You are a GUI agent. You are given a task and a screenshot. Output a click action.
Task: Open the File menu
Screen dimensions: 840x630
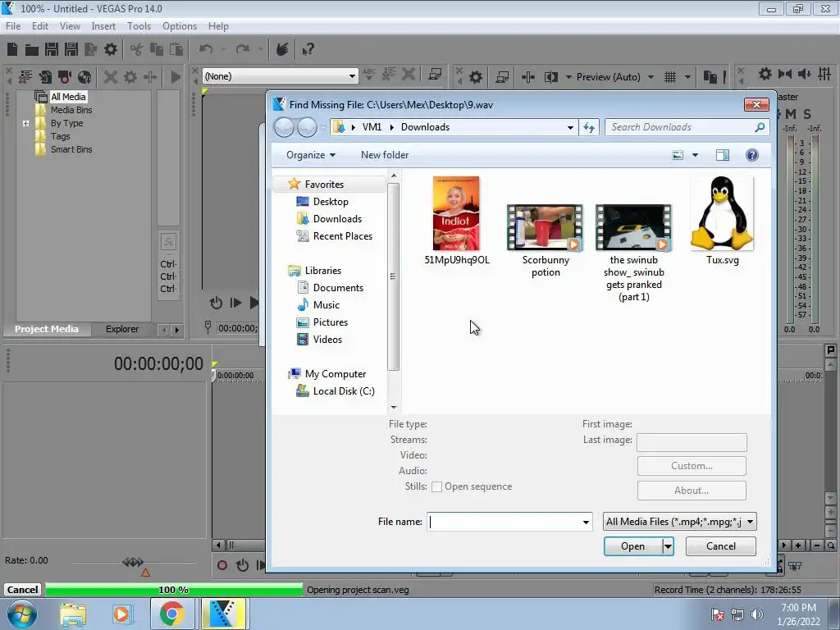click(x=13, y=26)
